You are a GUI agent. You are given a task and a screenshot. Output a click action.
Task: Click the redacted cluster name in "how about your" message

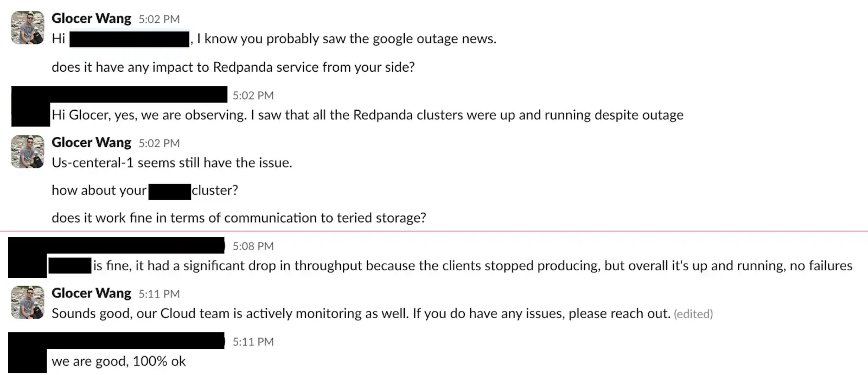[169, 192]
